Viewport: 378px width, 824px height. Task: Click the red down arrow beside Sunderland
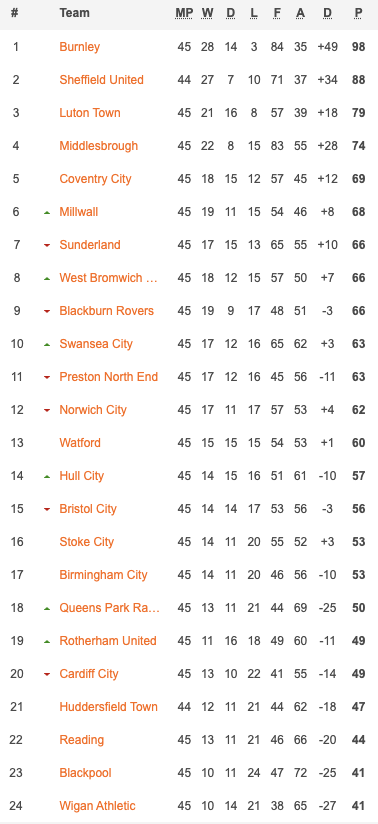[47, 245]
